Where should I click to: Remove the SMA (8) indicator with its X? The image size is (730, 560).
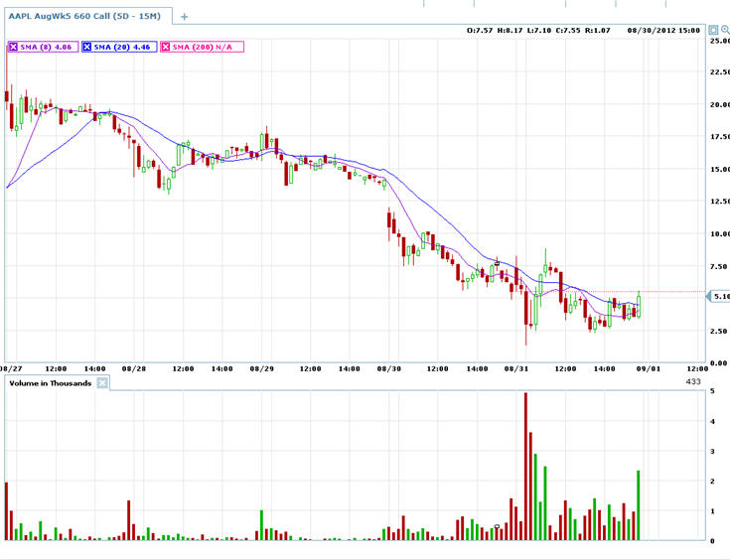click(13, 47)
